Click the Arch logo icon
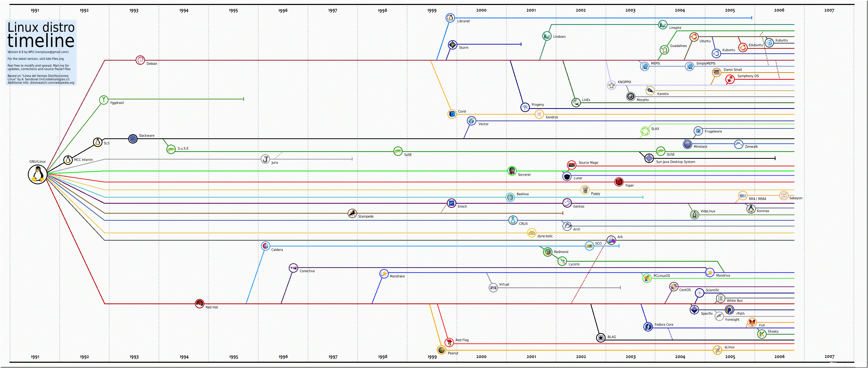Screen dimensions: 868x368 [567, 226]
